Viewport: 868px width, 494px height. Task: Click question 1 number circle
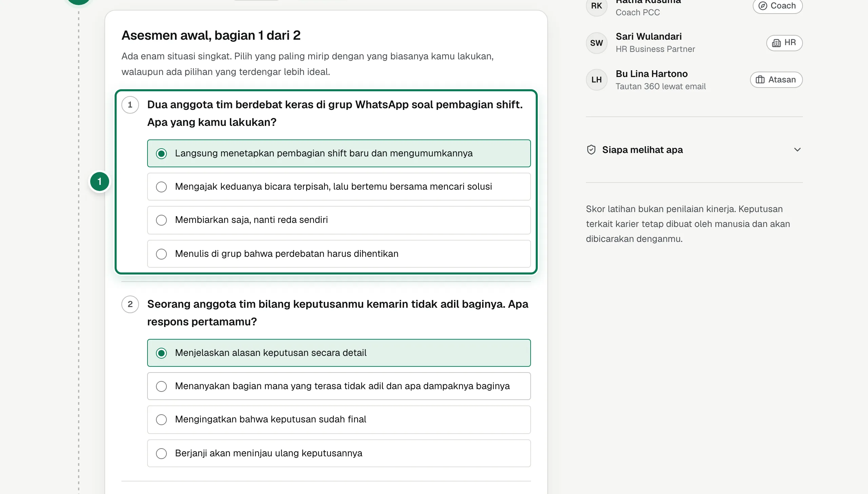(x=130, y=105)
